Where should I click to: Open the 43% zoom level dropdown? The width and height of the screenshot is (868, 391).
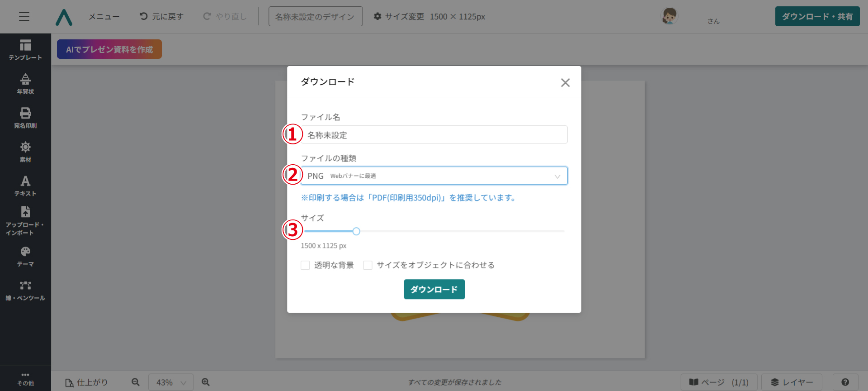point(171,382)
